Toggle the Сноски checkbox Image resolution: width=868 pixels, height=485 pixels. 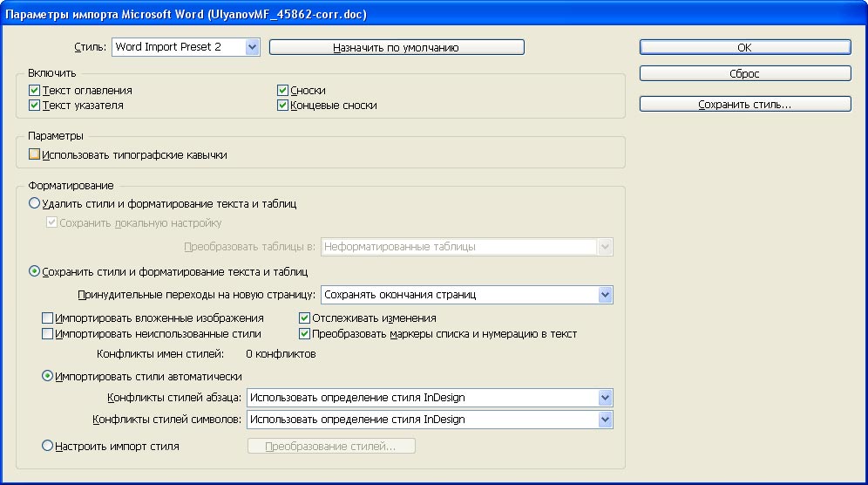tap(283, 91)
